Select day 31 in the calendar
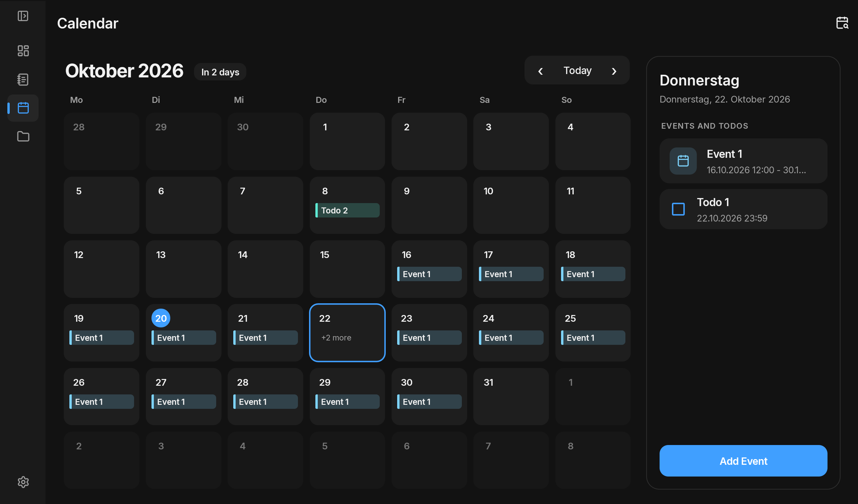Image resolution: width=858 pixels, height=504 pixels. coord(511,397)
